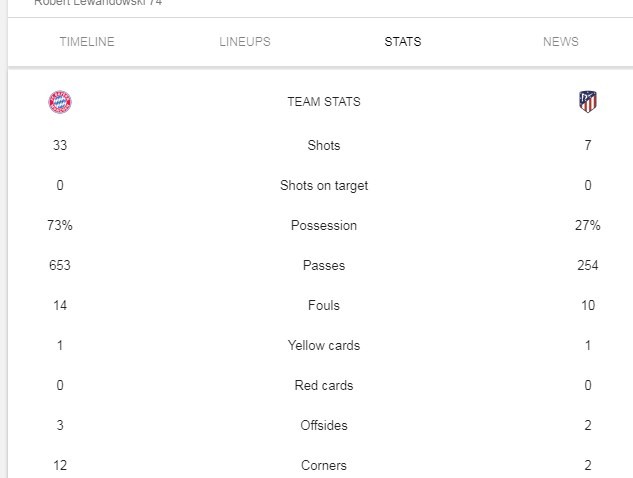Click Bayern's 73% possession value
This screenshot has width=633, height=478.
click(60, 226)
